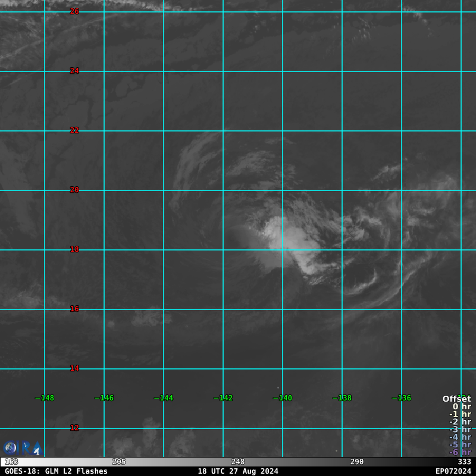Click the latitude label 22
Image resolution: width=476 pixels, height=476 pixels.
pos(74,130)
